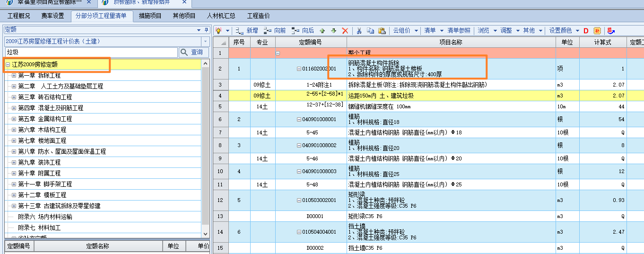This screenshot has height=254, width=644.
Task: Expand 第四章 混凝土及钢筋工程 node
Action: (x=14, y=108)
